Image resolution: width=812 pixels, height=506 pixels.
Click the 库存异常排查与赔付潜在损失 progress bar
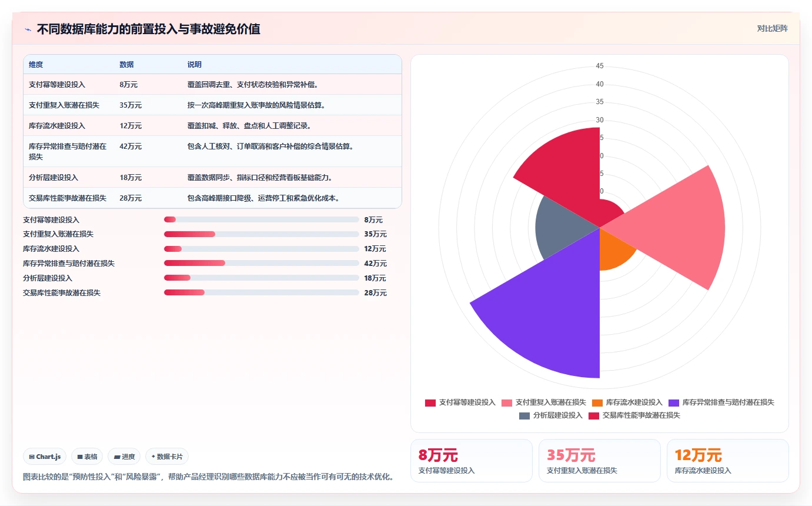(262, 263)
